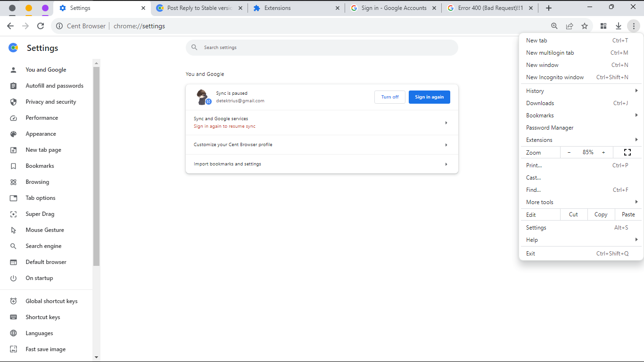This screenshot has height=362, width=644.
Task: Click the bookmark star icon
Action: (585, 26)
